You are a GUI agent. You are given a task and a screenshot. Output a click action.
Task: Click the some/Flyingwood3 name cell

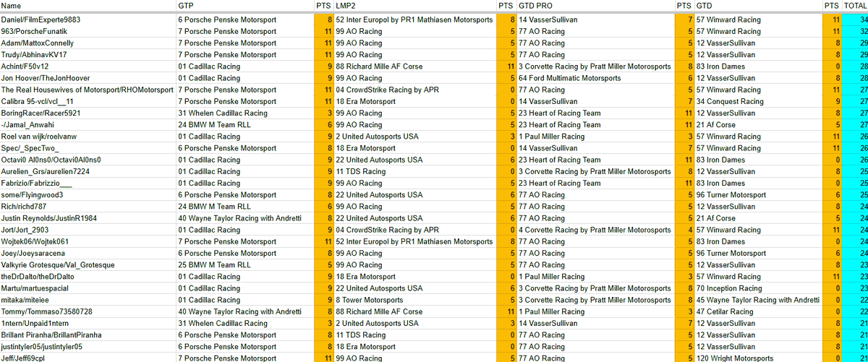pyautogui.click(x=88, y=195)
